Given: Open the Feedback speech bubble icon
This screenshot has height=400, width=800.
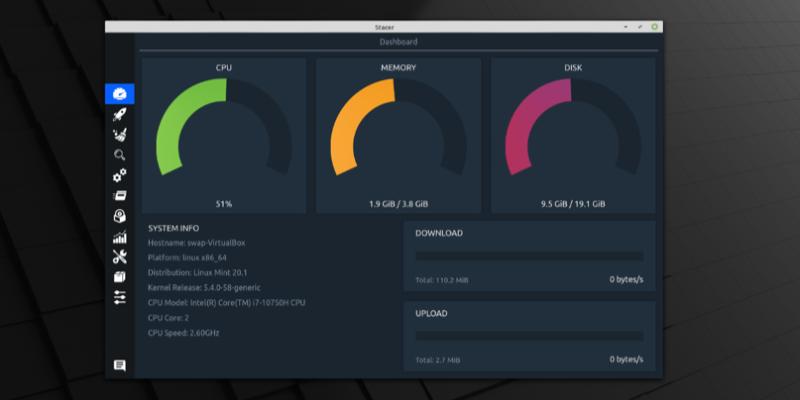Looking at the screenshot, I should (119, 365).
